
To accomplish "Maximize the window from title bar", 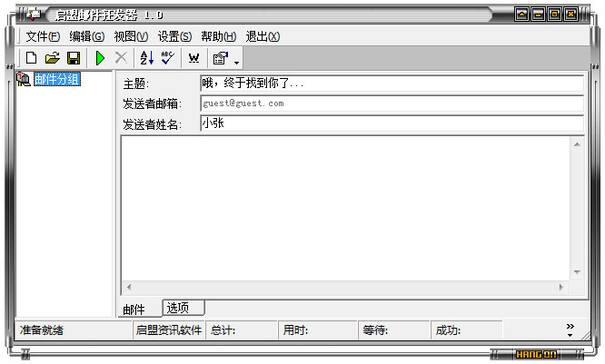I will (554, 15).
